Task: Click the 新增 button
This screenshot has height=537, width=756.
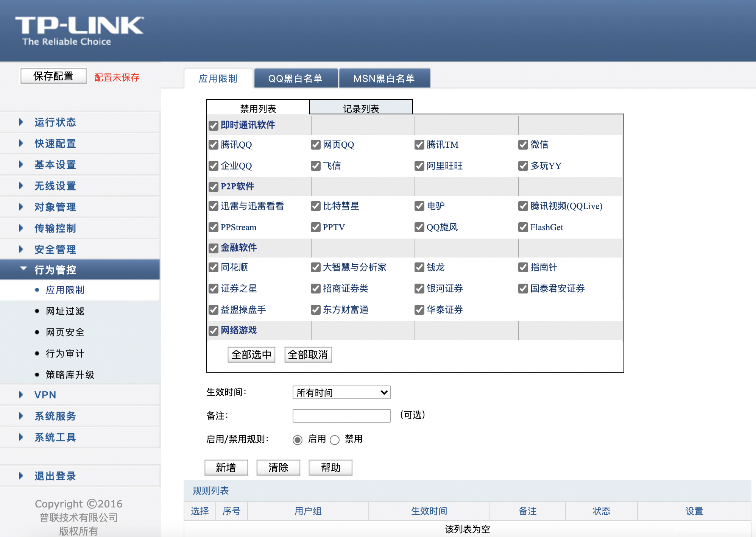Action: pos(226,468)
